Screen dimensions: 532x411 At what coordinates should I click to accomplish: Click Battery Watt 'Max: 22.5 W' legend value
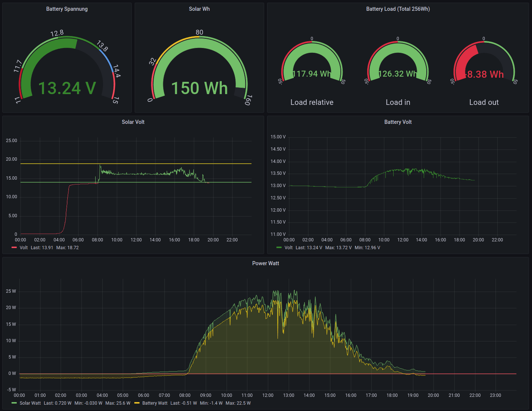238,403
